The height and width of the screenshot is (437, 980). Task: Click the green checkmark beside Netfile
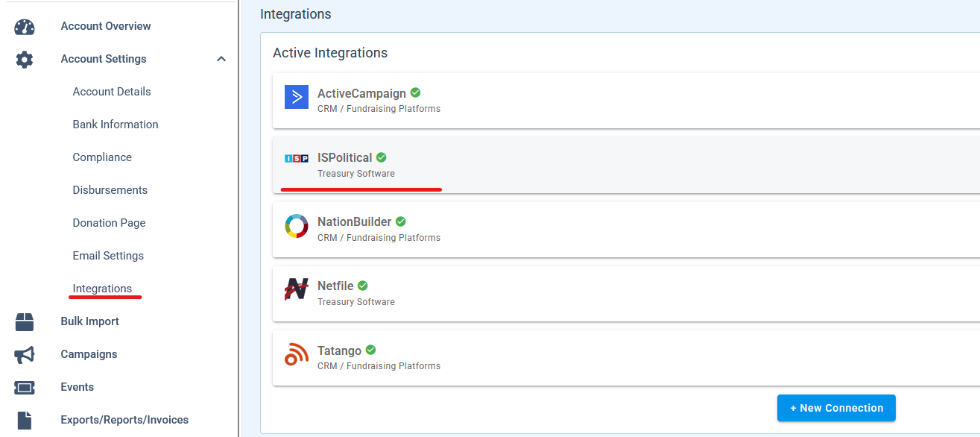tap(363, 286)
